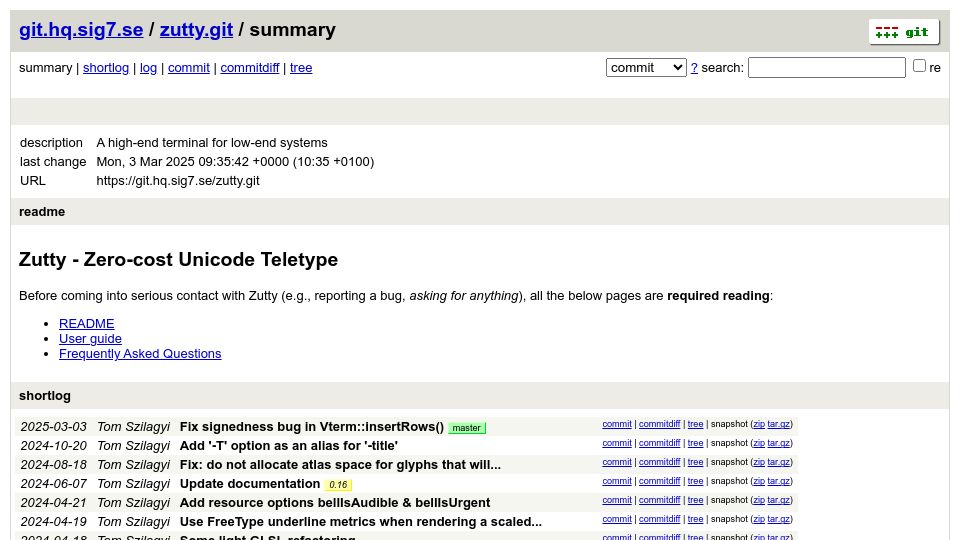The height and width of the screenshot is (540, 960).
Task: Open commitdiff link in 2024-06-07 row
Action: pyautogui.click(x=659, y=481)
